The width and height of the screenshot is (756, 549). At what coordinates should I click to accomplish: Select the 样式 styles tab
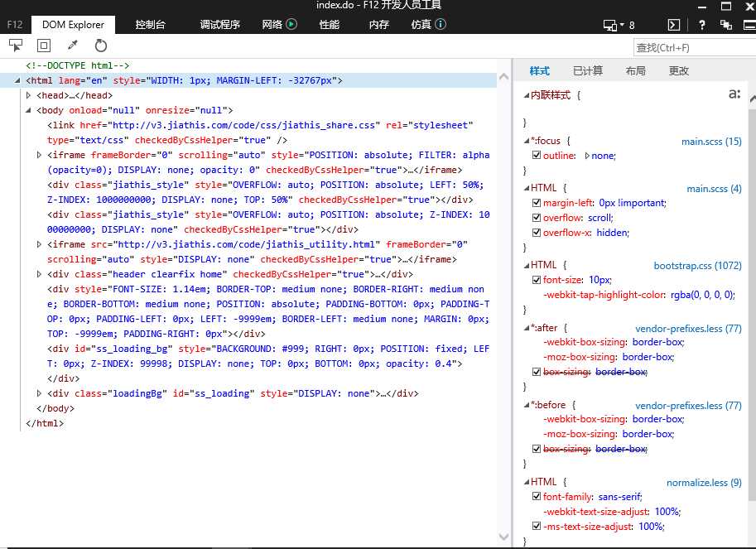pyautogui.click(x=540, y=71)
